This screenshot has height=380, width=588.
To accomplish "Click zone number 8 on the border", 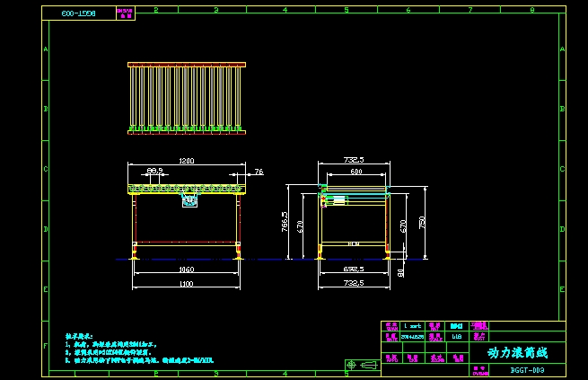I will [531, 10].
